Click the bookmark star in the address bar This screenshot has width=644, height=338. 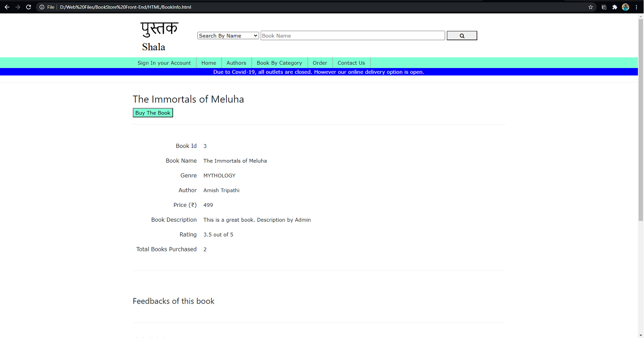(x=590, y=7)
